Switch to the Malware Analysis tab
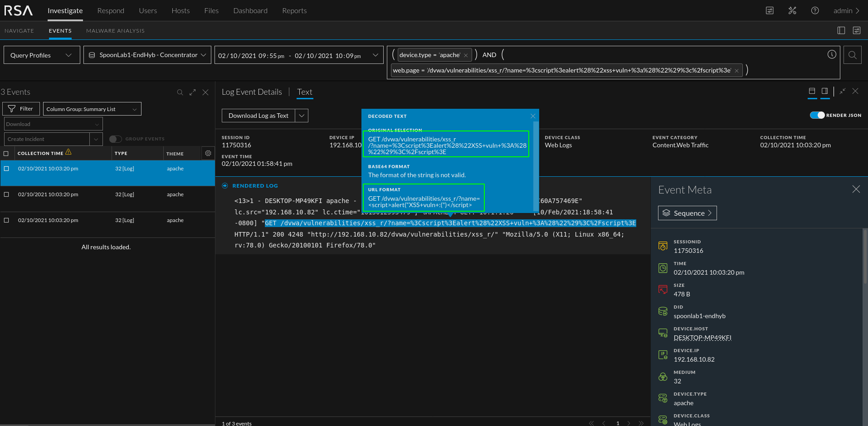Viewport: 868px width, 426px height. point(115,30)
